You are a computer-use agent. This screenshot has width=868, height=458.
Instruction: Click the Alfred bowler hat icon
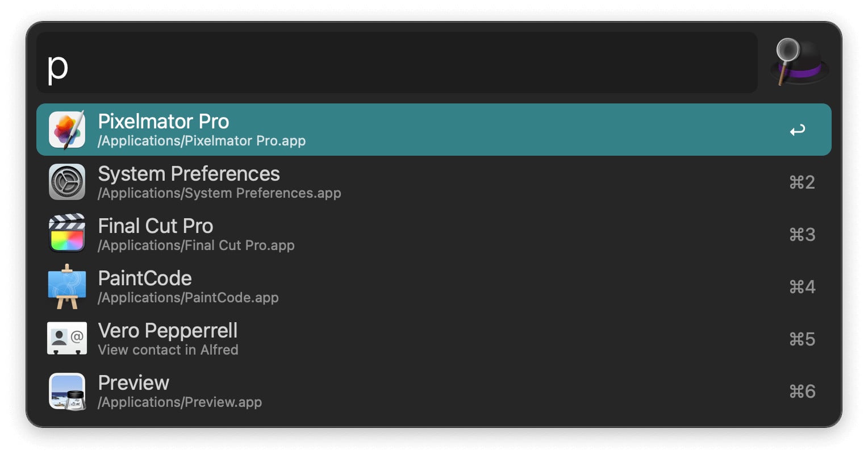click(799, 63)
